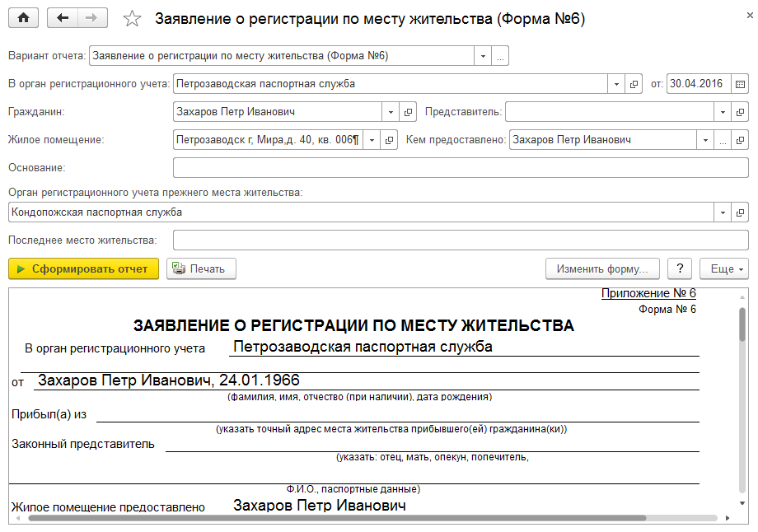
Task: Open the Представитель record icon
Action: point(740,112)
